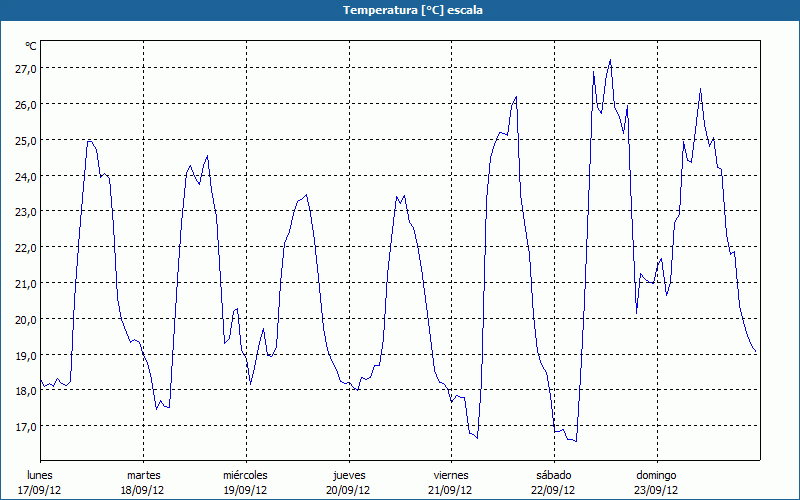Click the 'martes' day label
The width and height of the screenshot is (800, 500).
[x=143, y=475]
